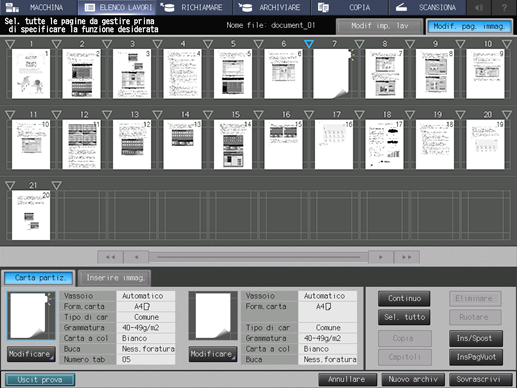517x388 pixels.
Task: Select the plain blank sheet preview icon
Action: tap(213, 316)
